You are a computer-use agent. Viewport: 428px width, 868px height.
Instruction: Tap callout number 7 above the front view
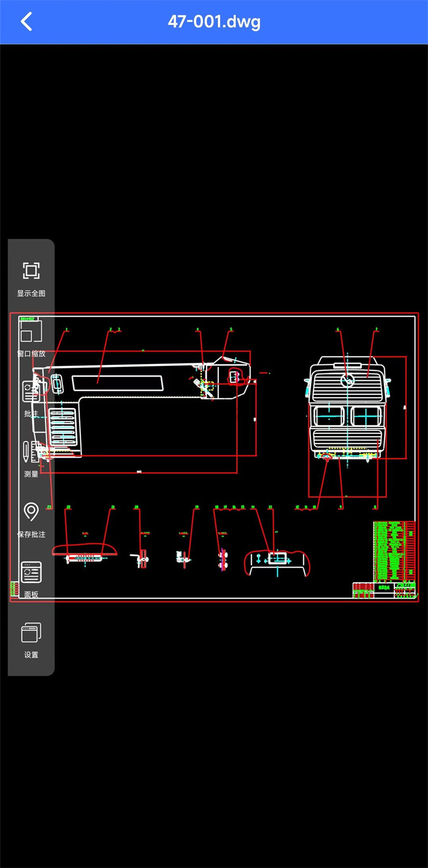click(x=376, y=330)
